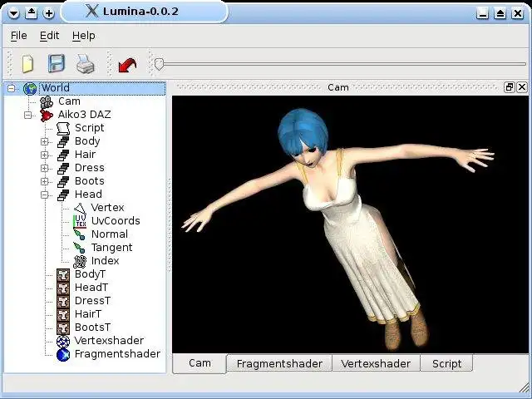Select the Cam camera icon in tree

[47, 101]
